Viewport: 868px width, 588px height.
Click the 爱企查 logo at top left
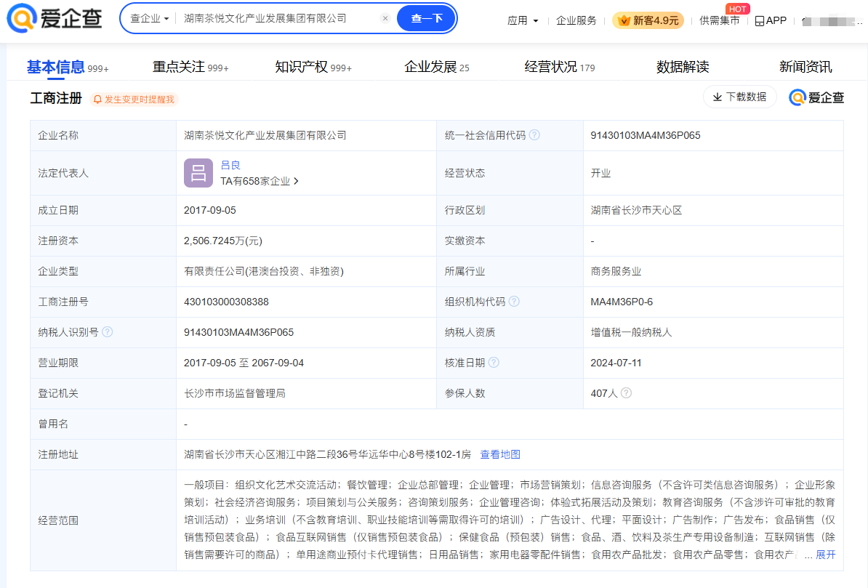55,18
